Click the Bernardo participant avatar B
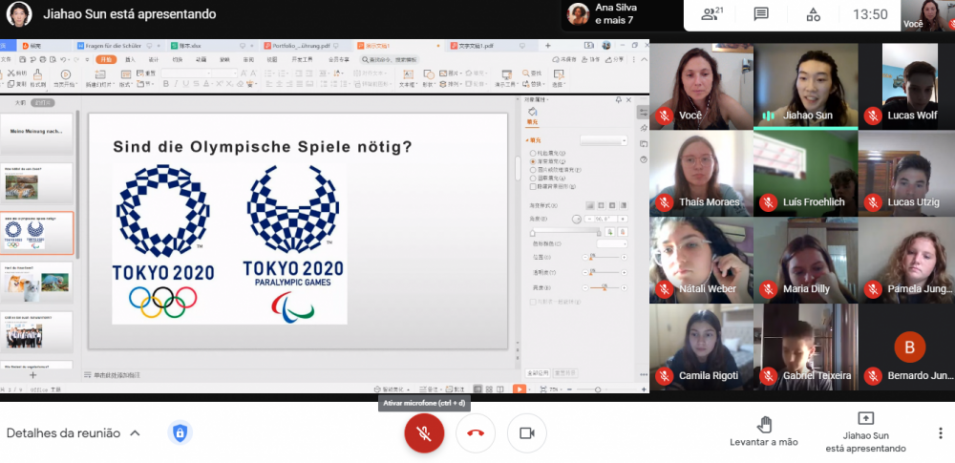955x463 pixels. (909, 347)
